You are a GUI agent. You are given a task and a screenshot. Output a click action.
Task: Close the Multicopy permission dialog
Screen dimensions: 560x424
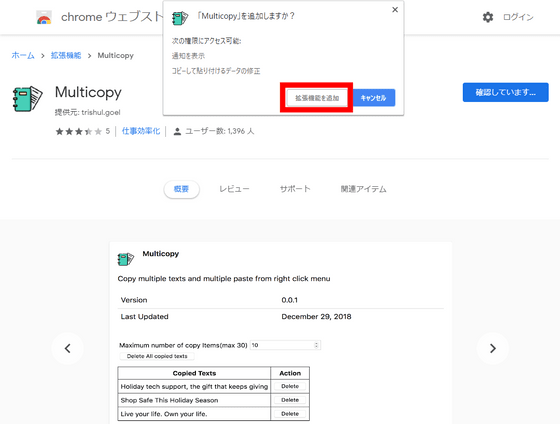[395, 10]
